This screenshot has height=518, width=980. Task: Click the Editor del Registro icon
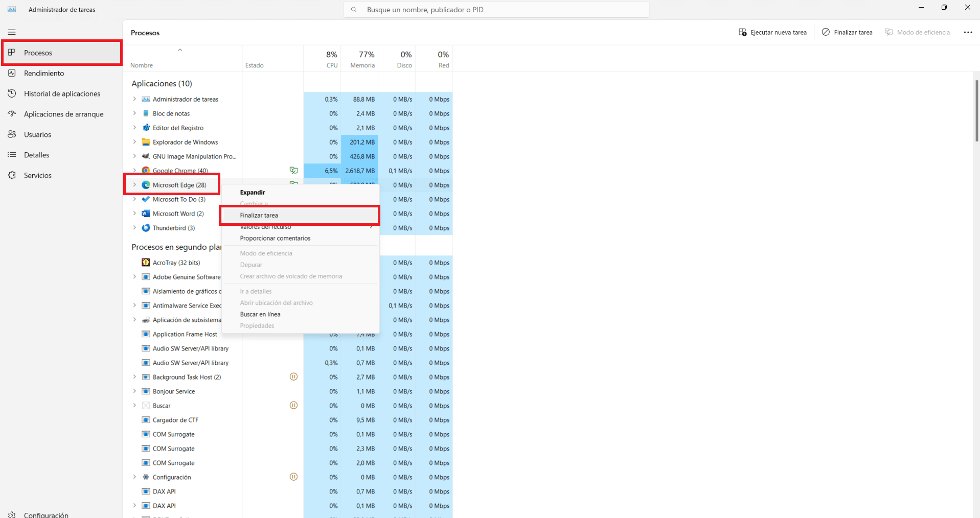pos(146,128)
